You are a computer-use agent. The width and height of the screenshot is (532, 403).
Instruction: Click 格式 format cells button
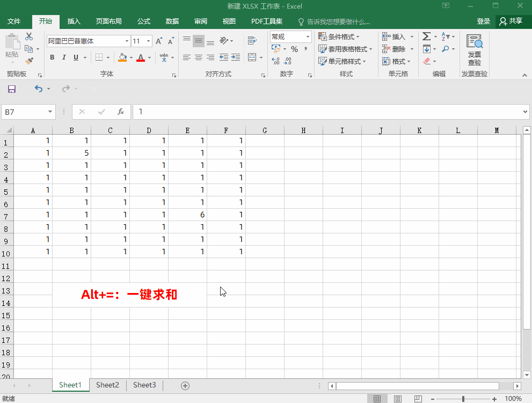pos(396,61)
